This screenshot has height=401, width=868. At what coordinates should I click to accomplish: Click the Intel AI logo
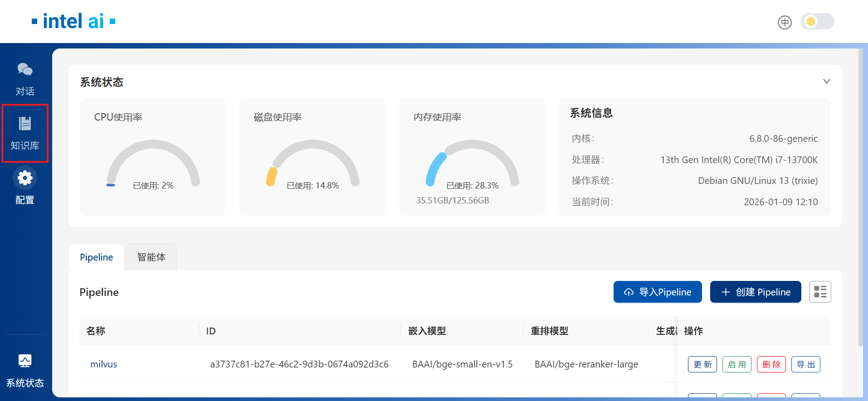coord(73,21)
